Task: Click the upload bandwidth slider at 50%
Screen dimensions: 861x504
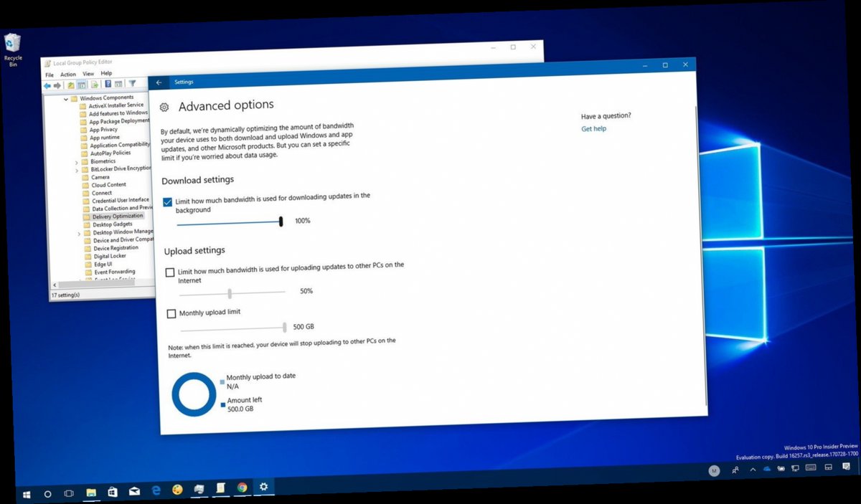Action: coord(230,293)
